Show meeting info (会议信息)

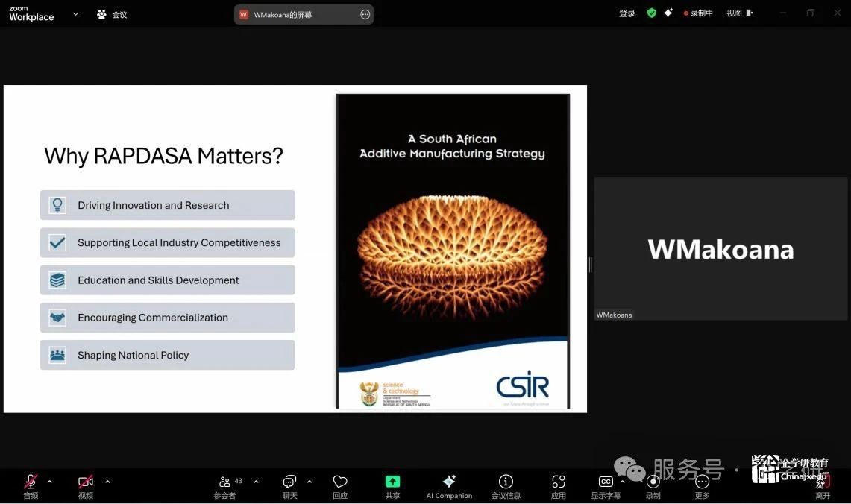pos(506,486)
